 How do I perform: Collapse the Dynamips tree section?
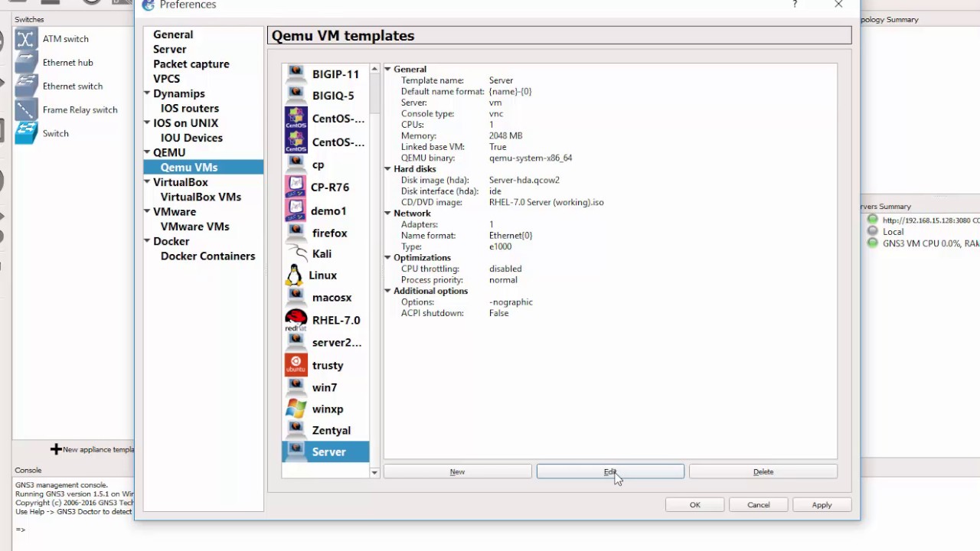click(147, 93)
